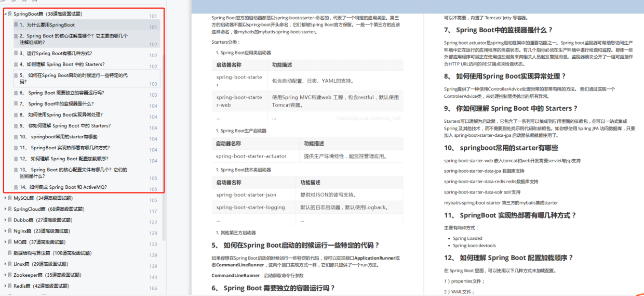
Task: Click bookmark icon beside 为什么要用SpringBoot
Action: 16,25
